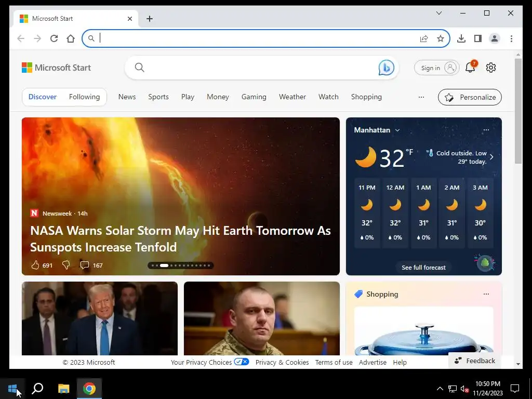Open the Help link
532x399 pixels.
(400, 362)
